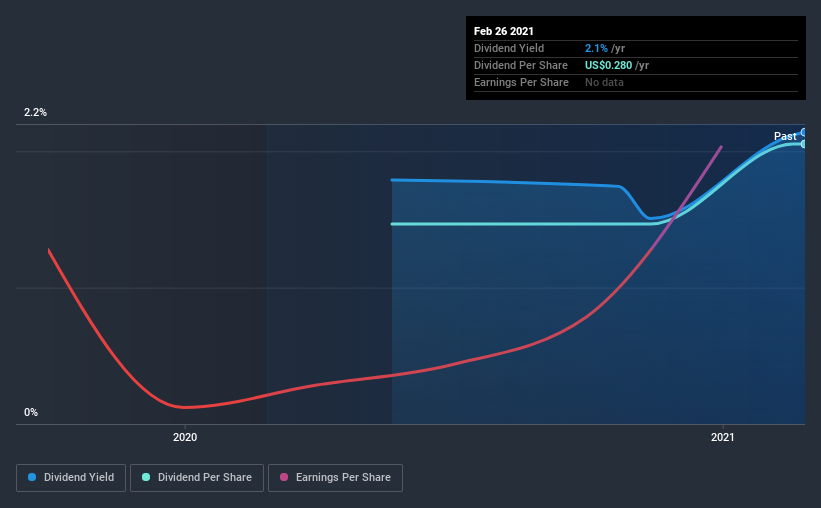Click the 2.1% Dividend Yield tooltip value

(596, 48)
